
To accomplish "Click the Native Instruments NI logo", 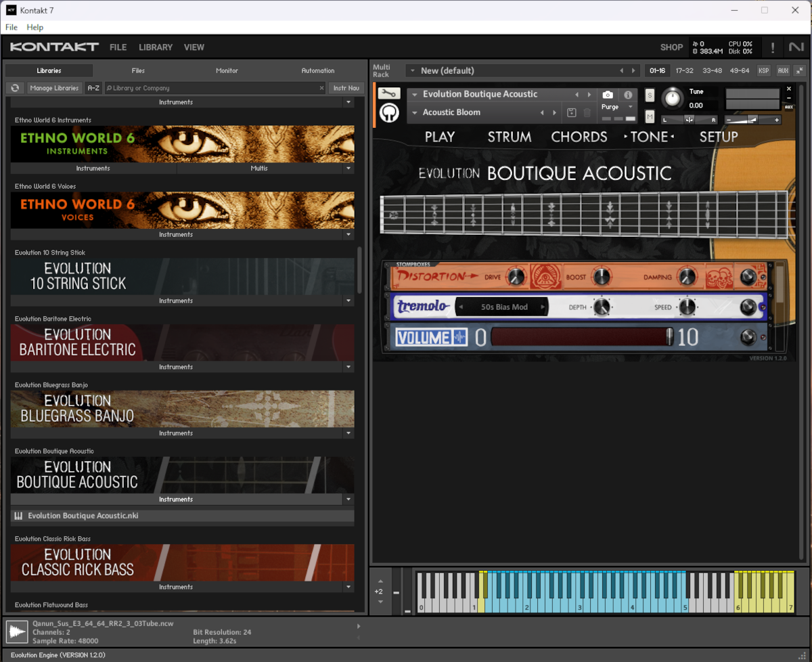I will tap(796, 47).
